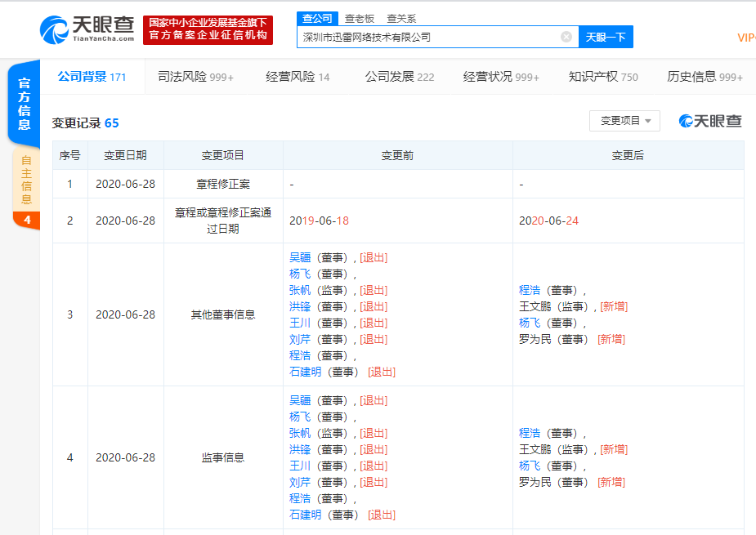The height and width of the screenshot is (535, 756).
Task: Open the 历史信息 999+ tab
Action: tap(705, 77)
